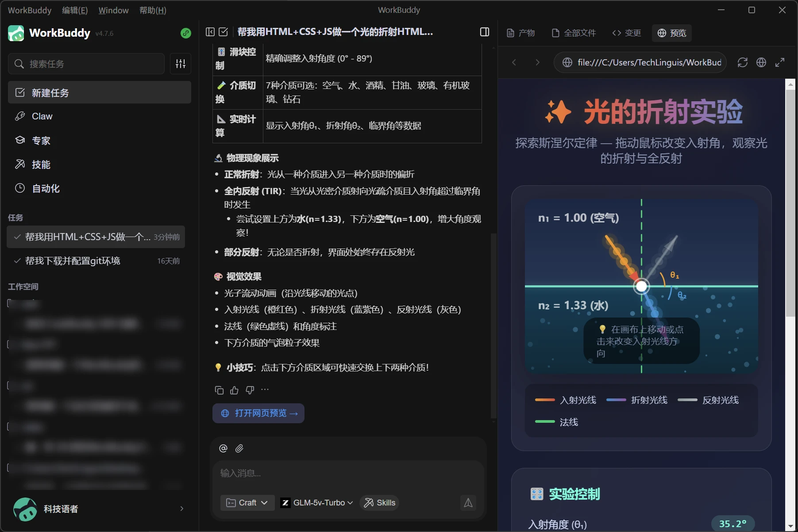The image size is (798, 532).
Task: Click the copy message icon
Action: 219,390
